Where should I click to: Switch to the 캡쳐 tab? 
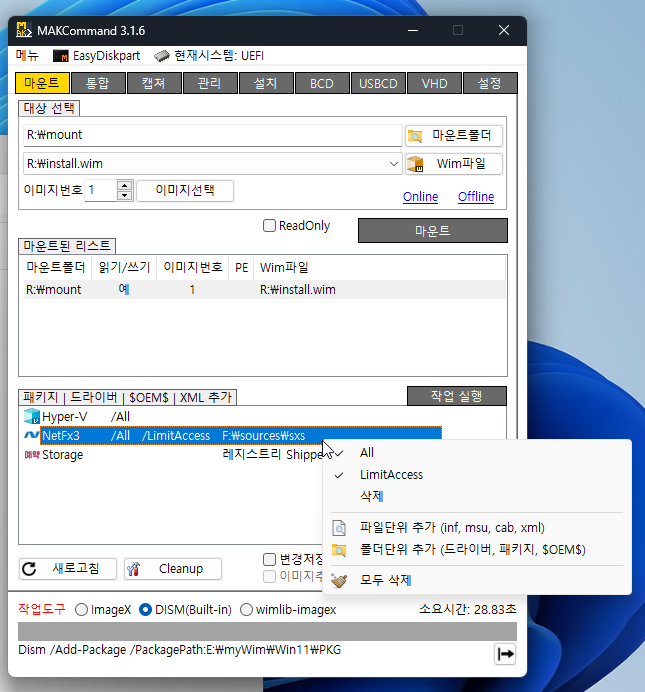coord(154,83)
